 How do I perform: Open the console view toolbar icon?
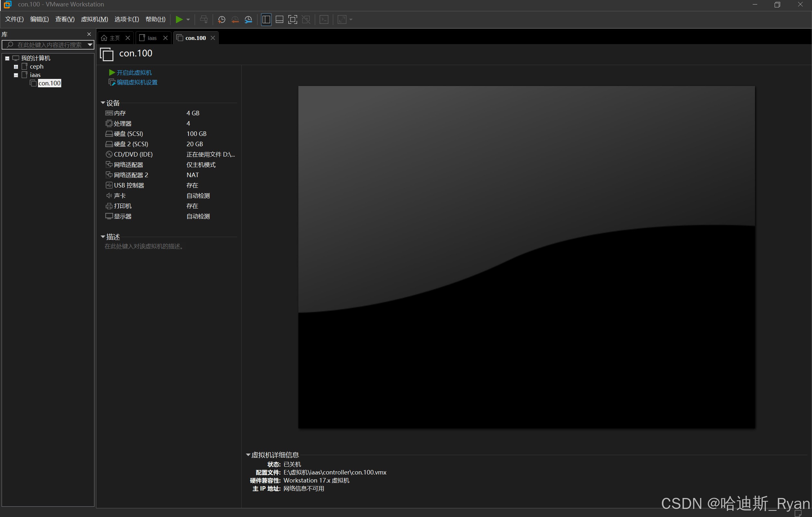324,20
